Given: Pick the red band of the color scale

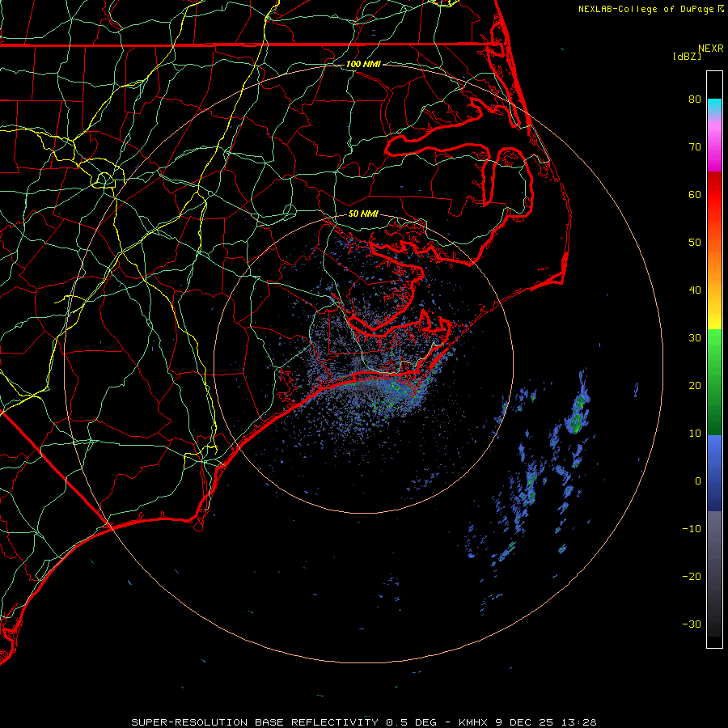Looking at the screenshot, I should 714,195.
